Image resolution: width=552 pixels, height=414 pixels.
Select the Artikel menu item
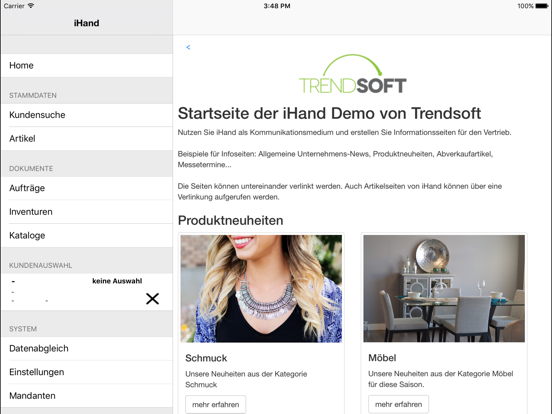87,139
